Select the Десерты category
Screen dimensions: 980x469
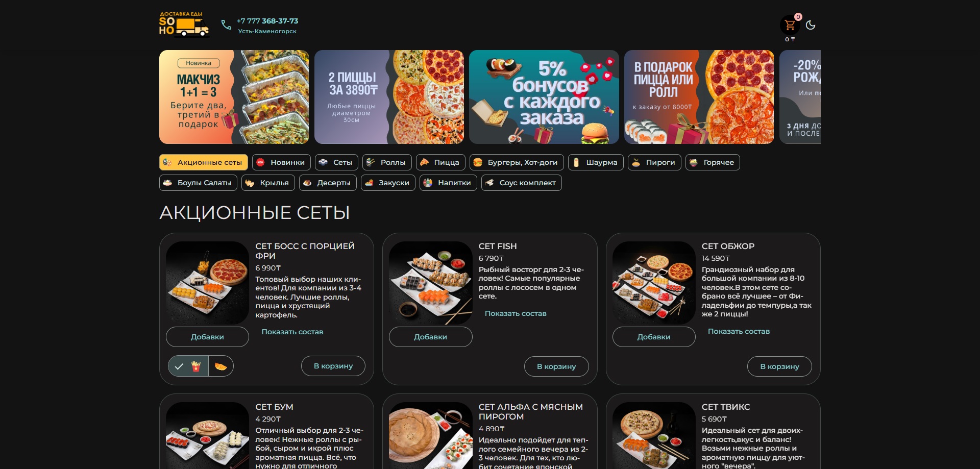pos(328,183)
